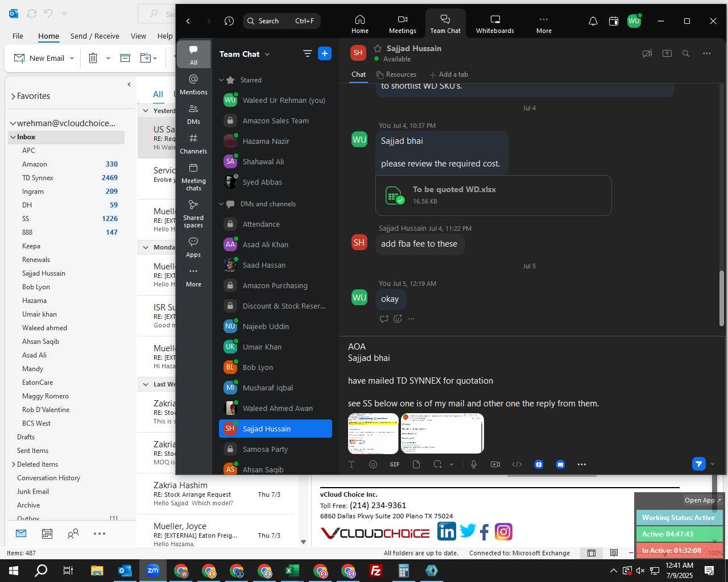Select TD Synnex folder in Outlook
The width and height of the screenshot is (728, 582).
tap(38, 178)
